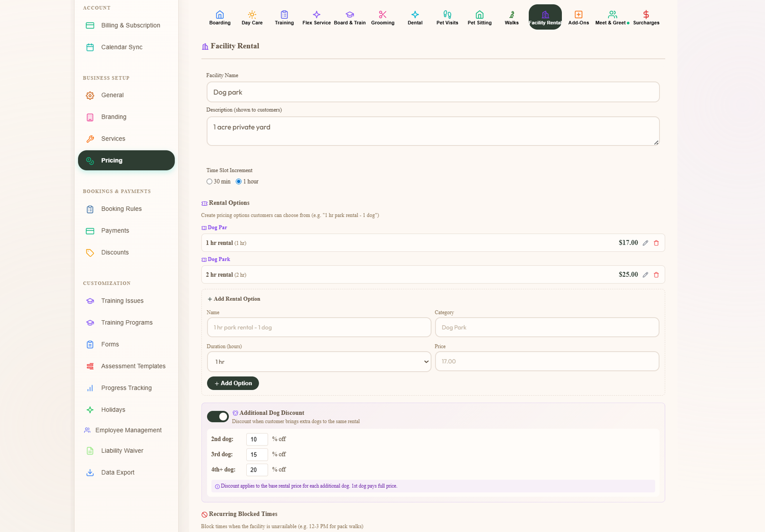Click the Category input field
Screen dimensions: 765x532
(547, 327)
